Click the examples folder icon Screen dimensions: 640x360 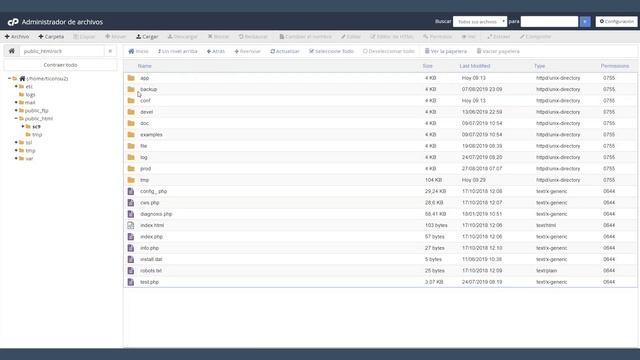coord(131,134)
